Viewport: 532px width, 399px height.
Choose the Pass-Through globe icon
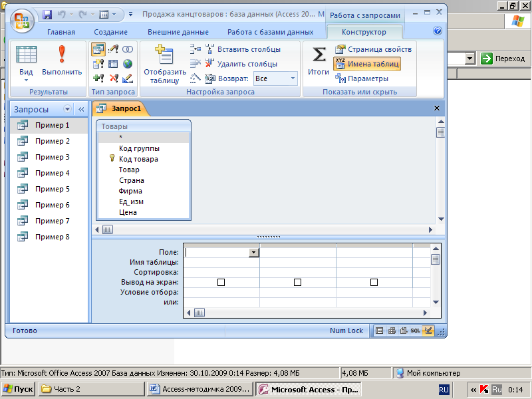[128, 64]
